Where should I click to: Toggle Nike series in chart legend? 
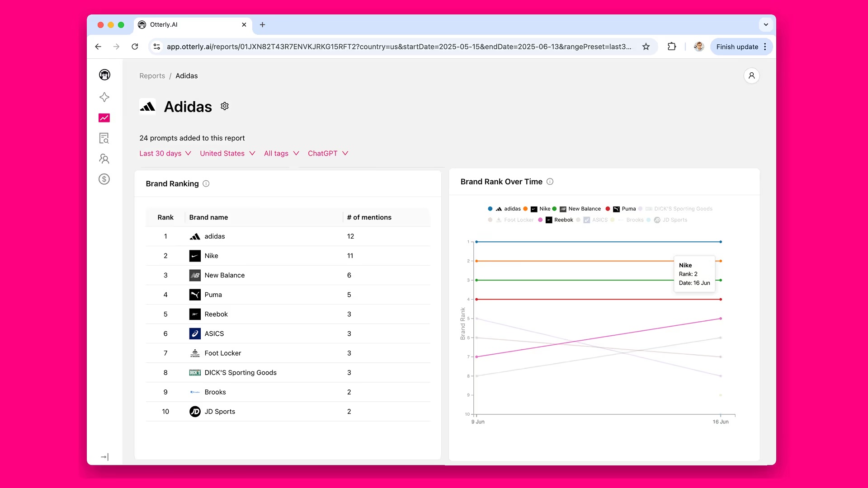coord(545,209)
